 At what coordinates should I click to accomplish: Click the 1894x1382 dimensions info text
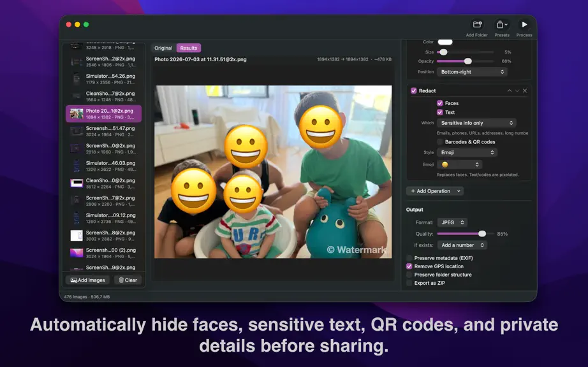[x=354, y=59]
